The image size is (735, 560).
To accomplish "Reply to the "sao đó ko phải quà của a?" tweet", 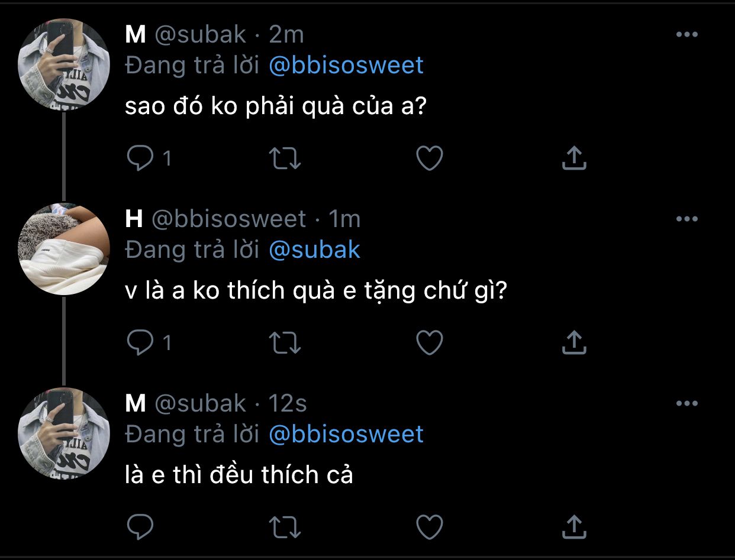I will tap(141, 158).
